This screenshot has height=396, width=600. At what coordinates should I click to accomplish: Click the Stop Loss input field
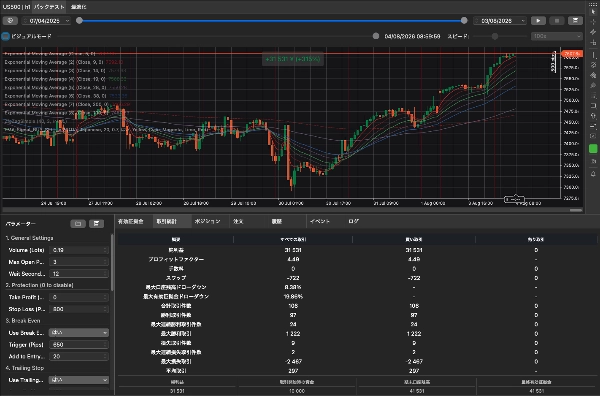pos(79,309)
